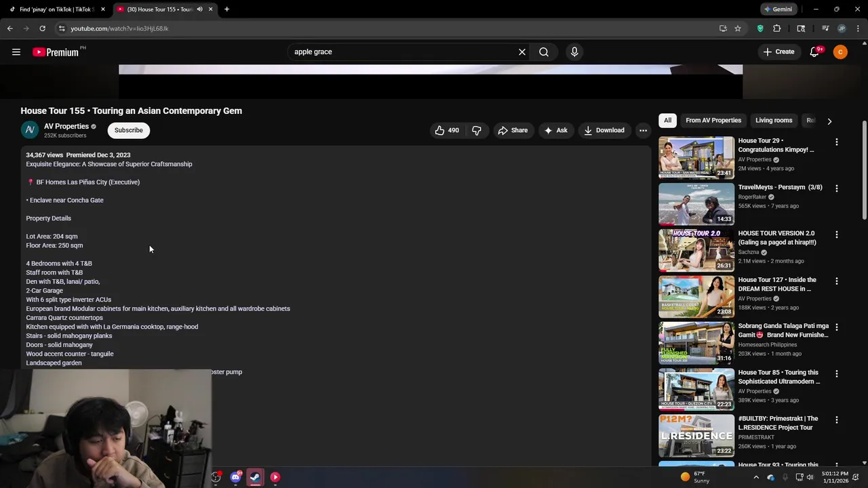Filter suggestions by From AV Properties

click(713, 120)
